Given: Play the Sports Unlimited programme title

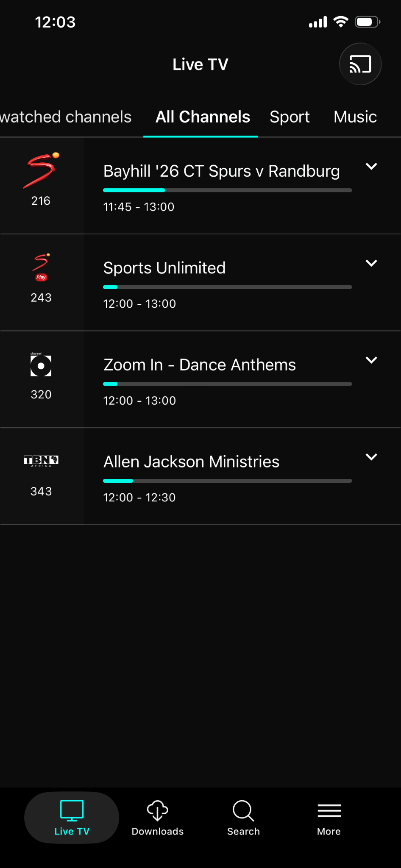Looking at the screenshot, I should tap(164, 268).
